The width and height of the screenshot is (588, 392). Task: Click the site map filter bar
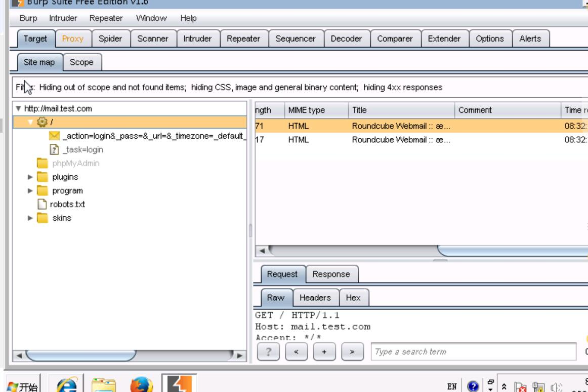(300, 87)
